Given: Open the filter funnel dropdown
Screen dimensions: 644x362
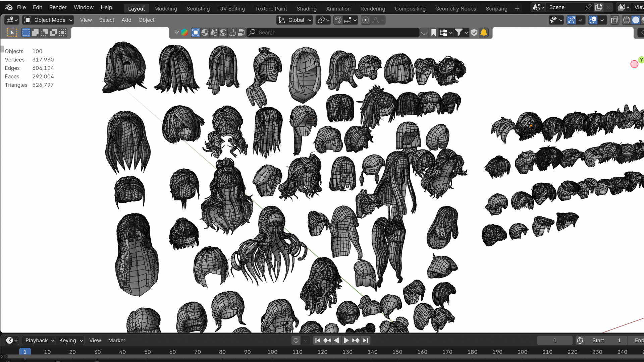Looking at the screenshot, I should [462, 33].
